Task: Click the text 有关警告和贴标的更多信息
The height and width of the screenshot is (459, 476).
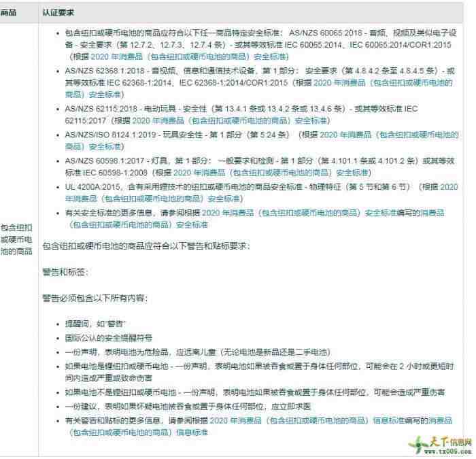Action: [x=113, y=421]
